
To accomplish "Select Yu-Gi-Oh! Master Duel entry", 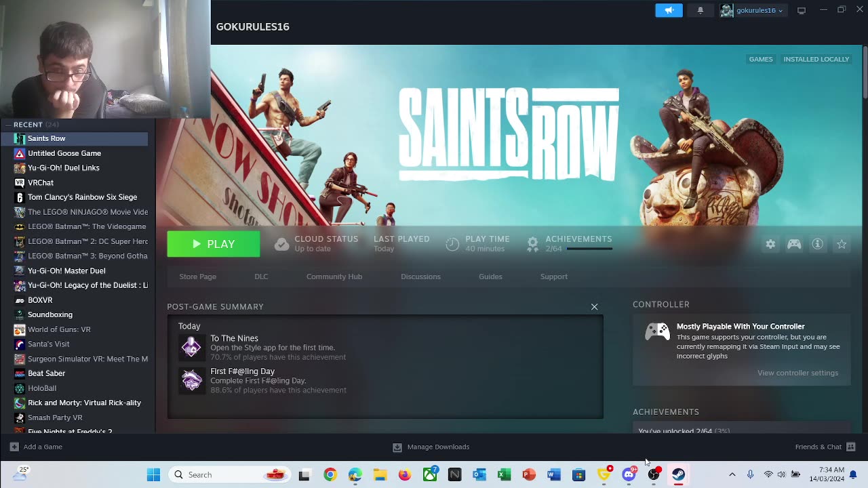I will [75, 270].
